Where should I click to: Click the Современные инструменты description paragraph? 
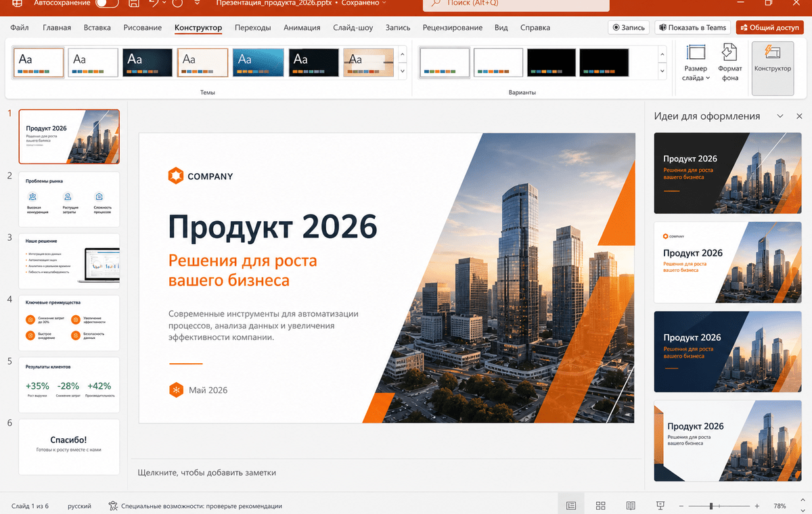263,325
